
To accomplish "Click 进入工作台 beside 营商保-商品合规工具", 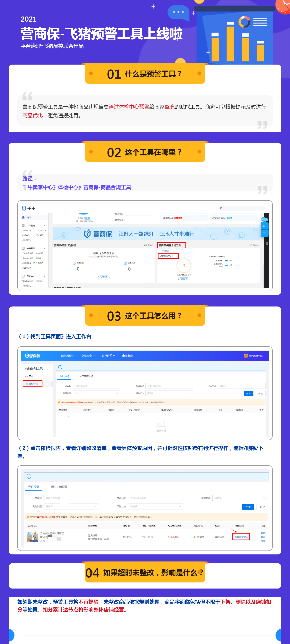I will pos(254,245).
